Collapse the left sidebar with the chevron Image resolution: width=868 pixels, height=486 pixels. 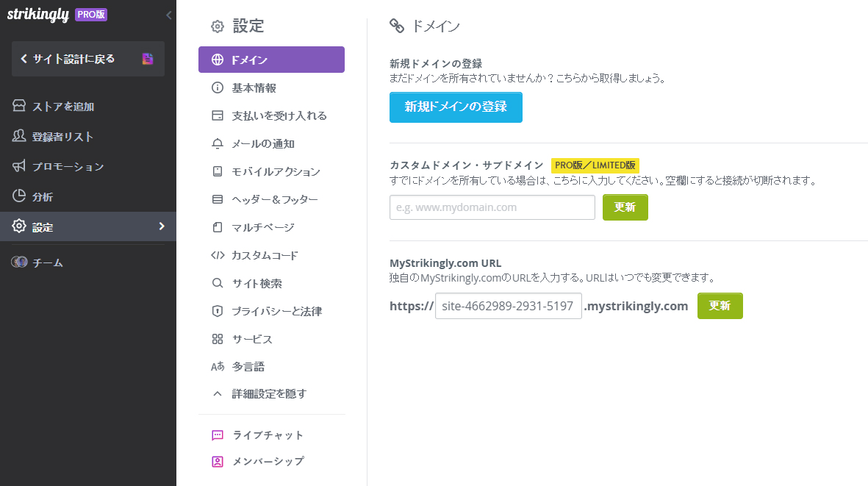point(168,15)
